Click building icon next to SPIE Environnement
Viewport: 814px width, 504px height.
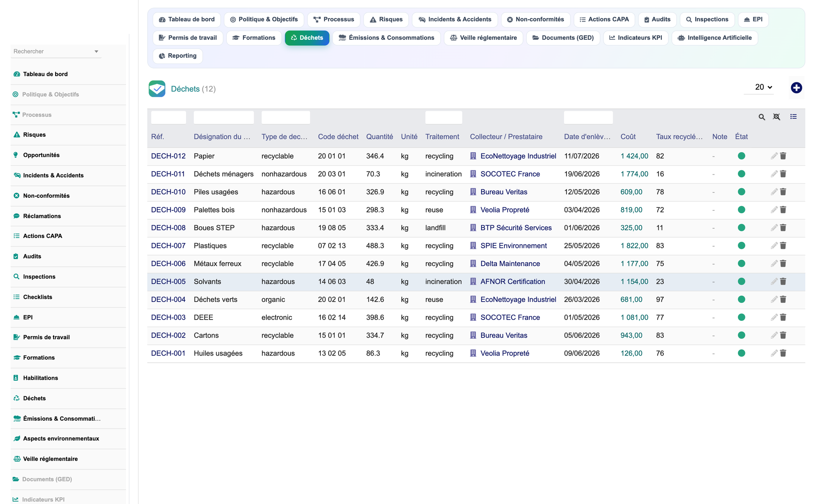pos(473,246)
